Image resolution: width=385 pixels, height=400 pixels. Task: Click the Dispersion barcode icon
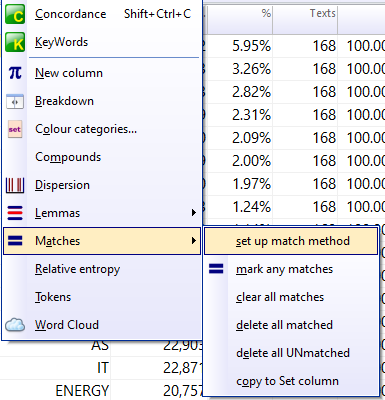pos(15,185)
